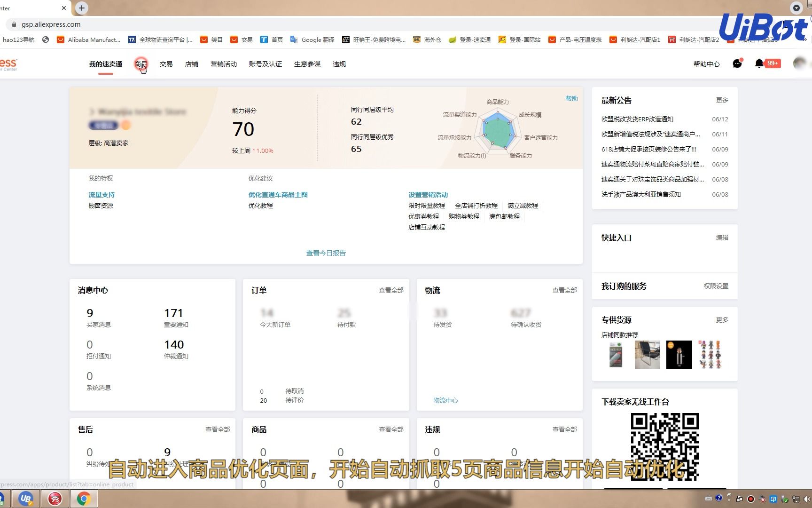Open the 全球物流查询平台 bookmark
This screenshot has height=508, width=812.
point(160,40)
